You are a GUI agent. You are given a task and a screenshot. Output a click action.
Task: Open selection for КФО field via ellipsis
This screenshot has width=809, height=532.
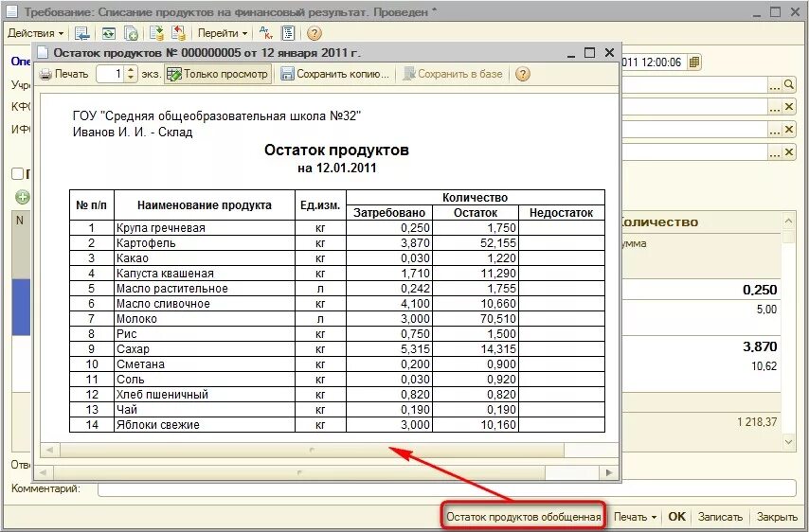[x=775, y=107]
